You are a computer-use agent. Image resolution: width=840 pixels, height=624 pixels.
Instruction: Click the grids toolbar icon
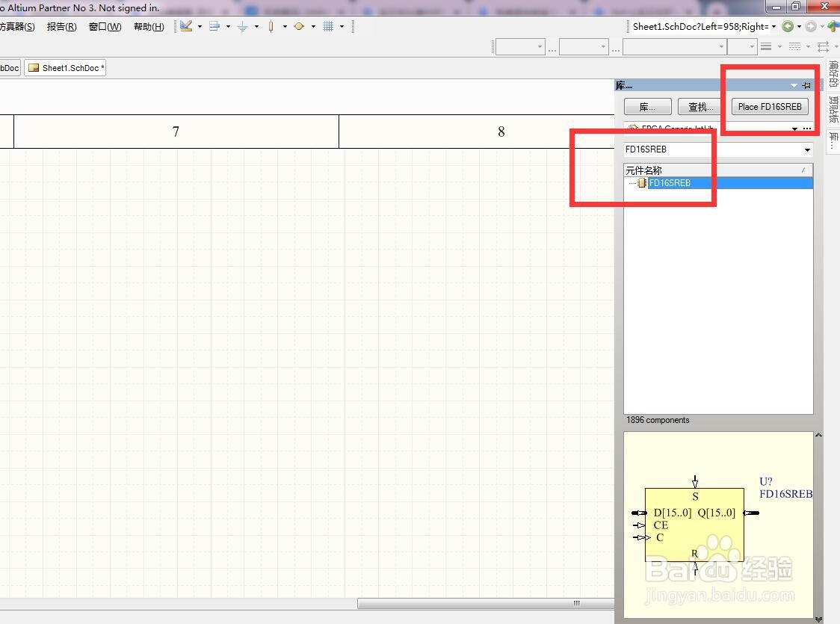click(x=328, y=26)
